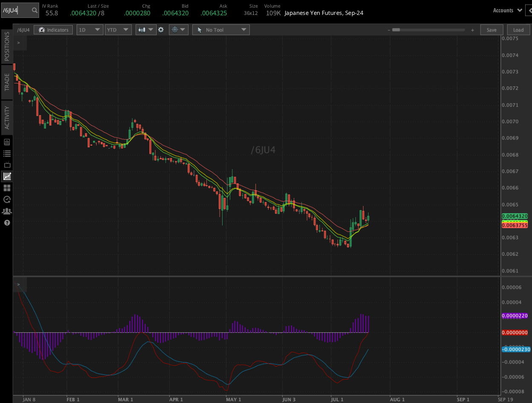This screenshot has height=403, width=532.
Task: Switch to the Trade tab
Action: [7, 82]
